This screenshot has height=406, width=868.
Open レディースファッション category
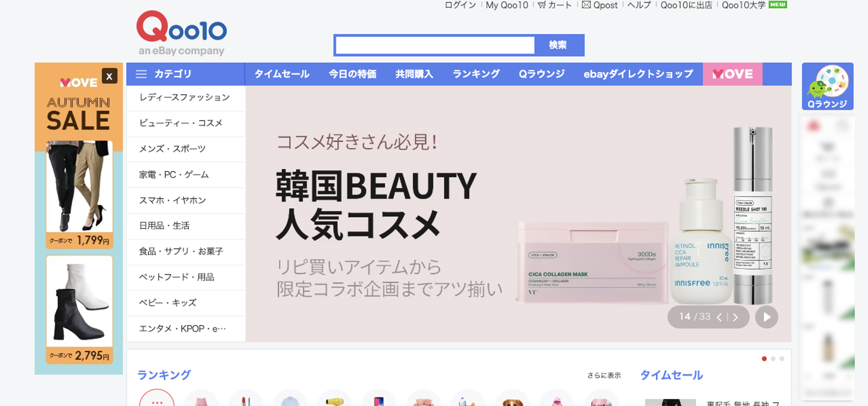[x=186, y=98]
